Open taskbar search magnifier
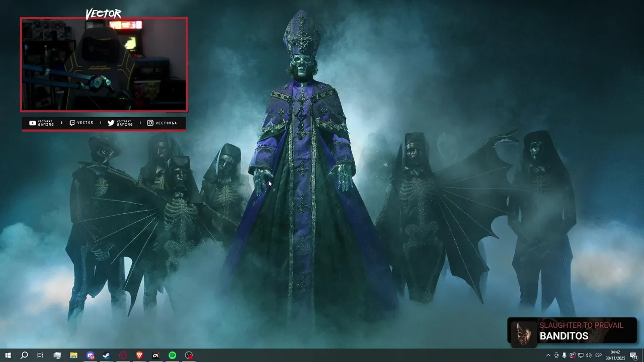644x362 pixels. (x=24, y=355)
